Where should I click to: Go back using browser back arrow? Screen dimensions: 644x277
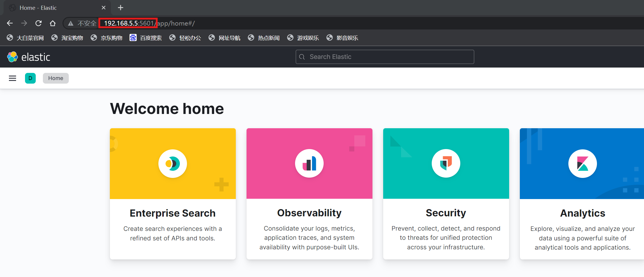click(10, 23)
